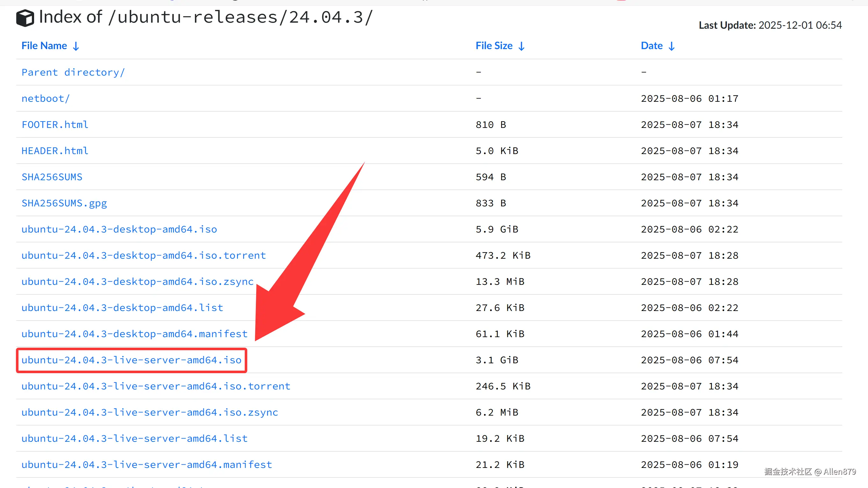Sort listing by File Name header
The image size is (868, 488).
pyautogui.click(x=44, y=46)
